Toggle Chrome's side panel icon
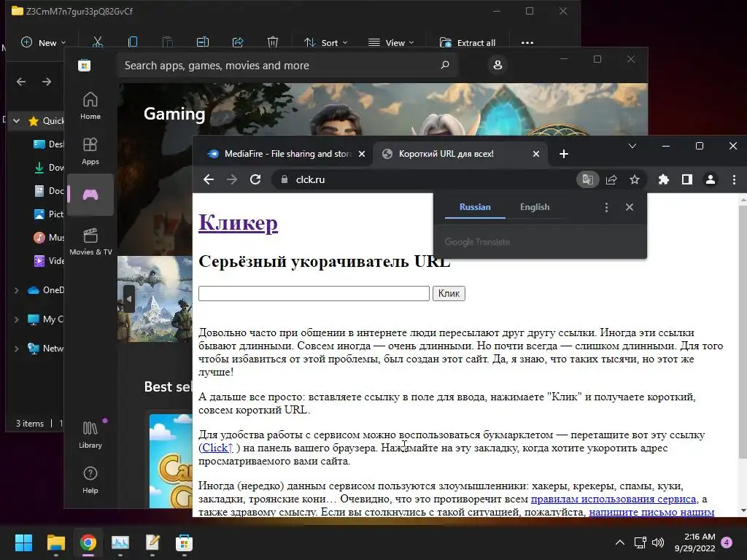Image resolution: width=747 pixels, height=560 pixels. (x=687, y=179)
